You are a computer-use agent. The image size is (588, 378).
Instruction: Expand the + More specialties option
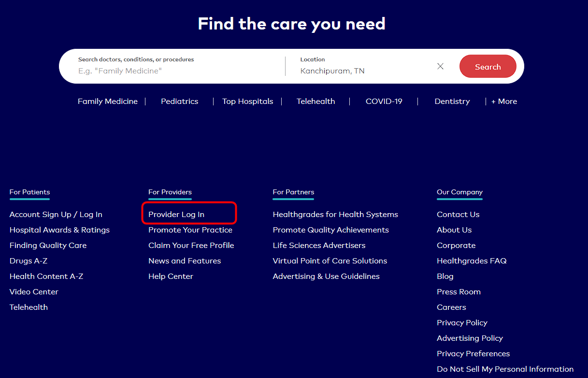pos(504,102)
